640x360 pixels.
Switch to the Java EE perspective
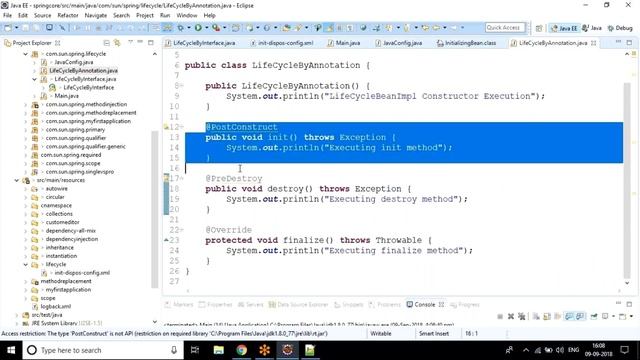coord(564,28)
